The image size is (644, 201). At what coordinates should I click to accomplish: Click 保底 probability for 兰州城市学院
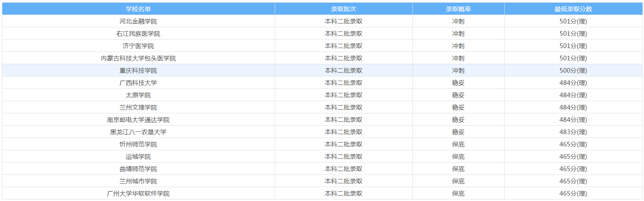[x=458, y=181]
